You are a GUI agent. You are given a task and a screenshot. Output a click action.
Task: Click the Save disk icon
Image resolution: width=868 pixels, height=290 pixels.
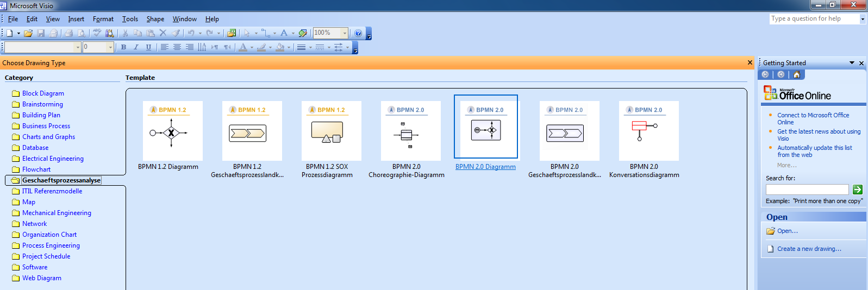point(41,33)
